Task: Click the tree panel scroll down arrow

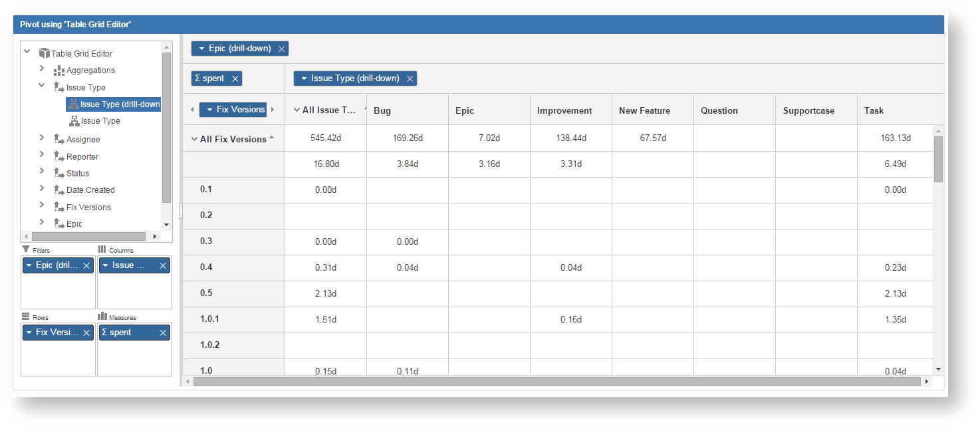Action: pyautogui.click(x=166, y=225)
